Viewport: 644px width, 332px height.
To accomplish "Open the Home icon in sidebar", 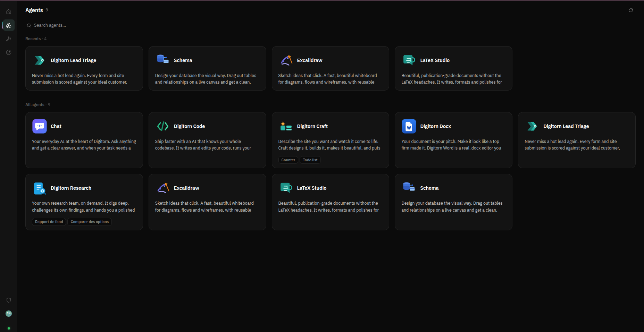I will (x=9, y=12).
